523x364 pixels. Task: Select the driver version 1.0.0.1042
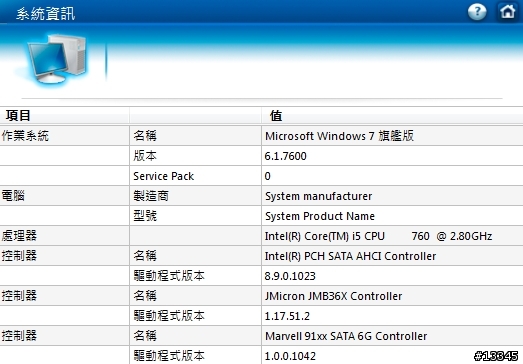coord(290,356)
